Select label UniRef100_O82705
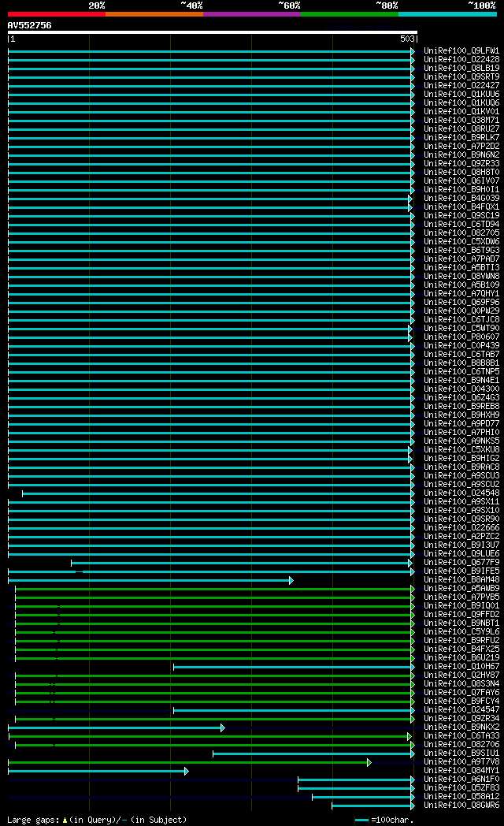Viewport: 504px width, 826px height. (x=461, y=233)
